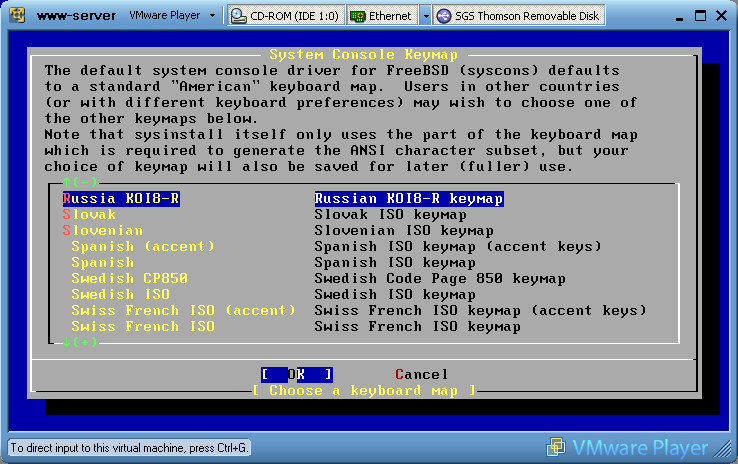Expand the dropdown arrow beside Ethernet

(x=425, y=16)
